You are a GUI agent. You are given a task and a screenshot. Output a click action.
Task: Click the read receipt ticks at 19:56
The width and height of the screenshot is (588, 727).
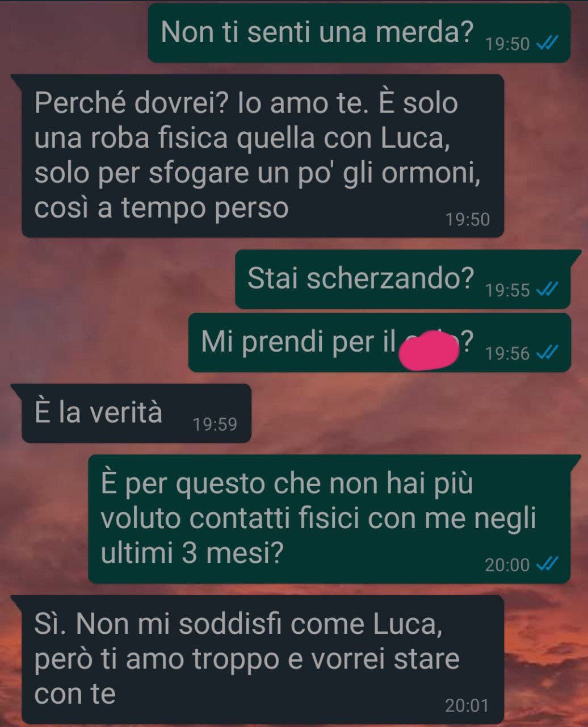(x=547, y=353)
